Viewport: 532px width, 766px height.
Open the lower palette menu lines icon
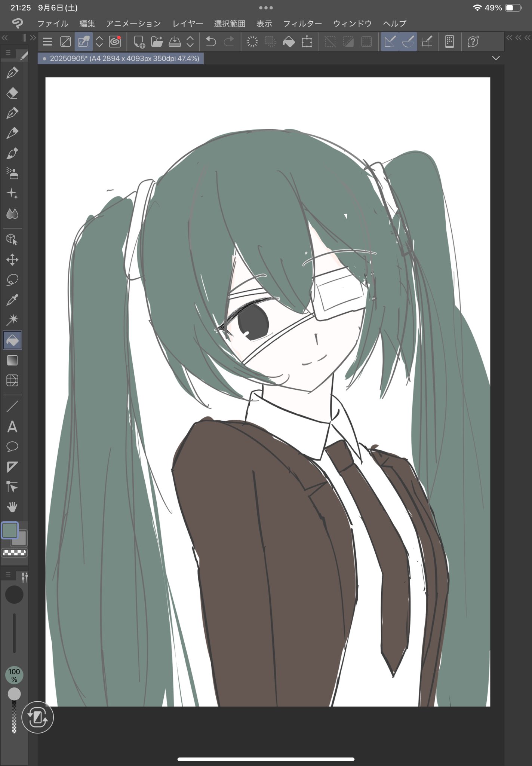[x=8, y=574]
